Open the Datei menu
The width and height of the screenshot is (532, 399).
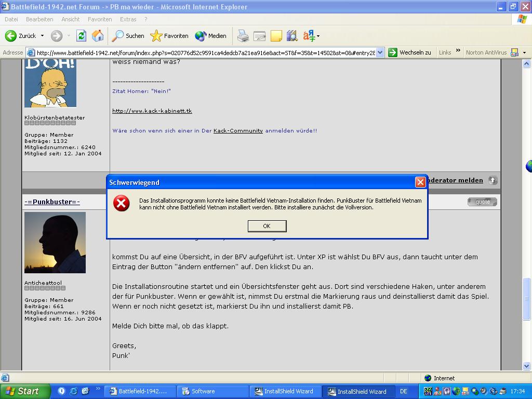point(11,19)
